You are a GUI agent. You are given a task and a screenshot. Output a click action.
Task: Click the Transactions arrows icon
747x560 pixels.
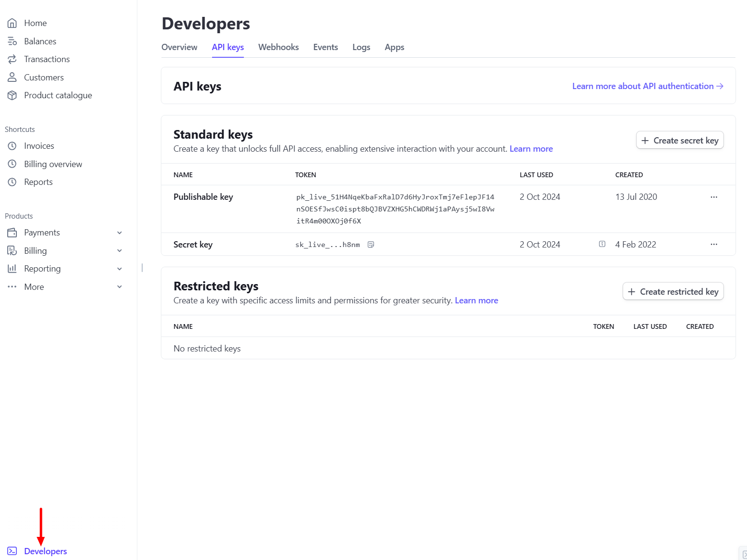(12, 59)
